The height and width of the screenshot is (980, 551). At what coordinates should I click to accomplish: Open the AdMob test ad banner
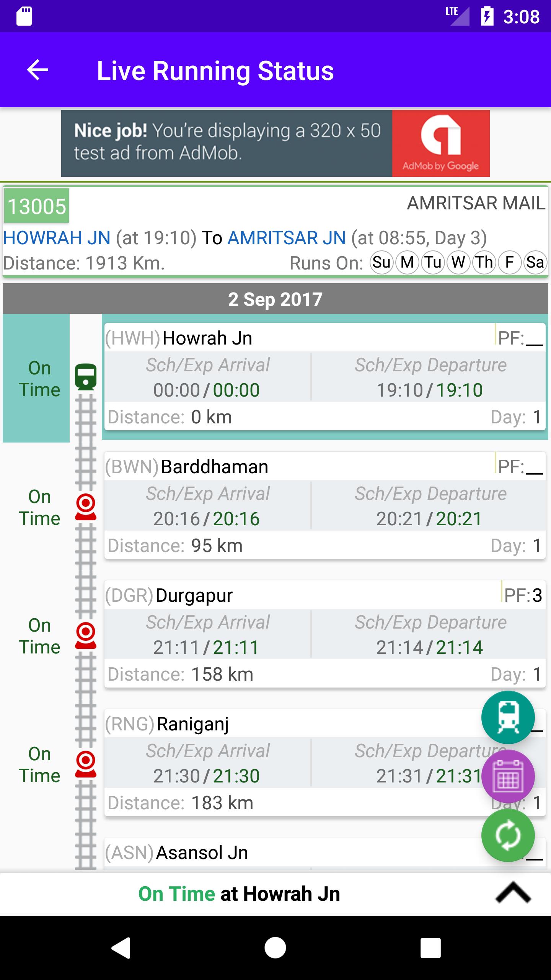[x=275, y=143]
